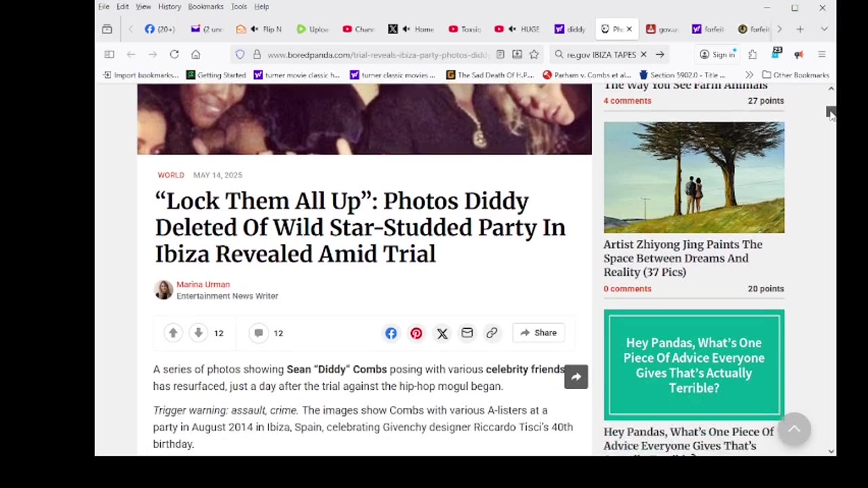Open extension with 23 badge
The height and width of the screenshot is (488, 868).
click(775, 54)
